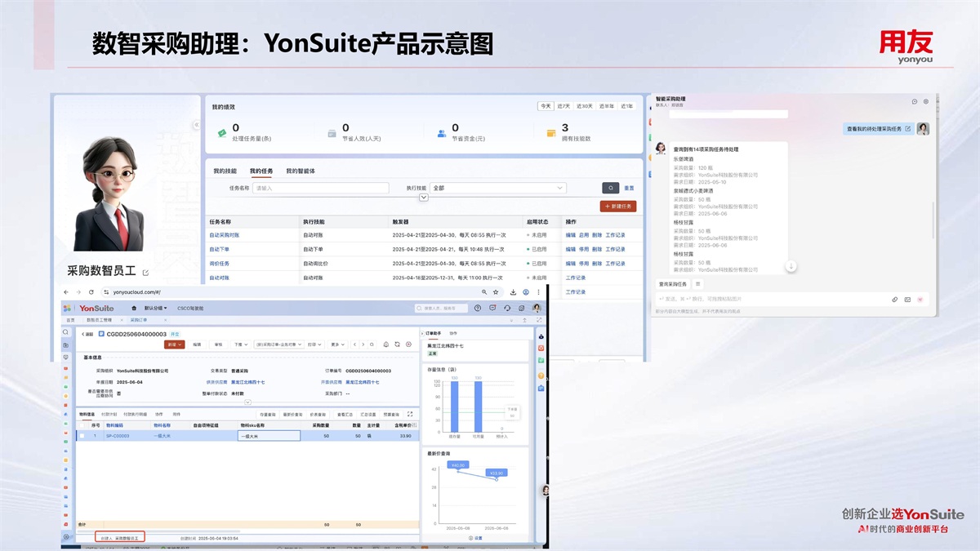Switch to the 我的技能 tab
The image size is (980, 551).
[225, 171]
